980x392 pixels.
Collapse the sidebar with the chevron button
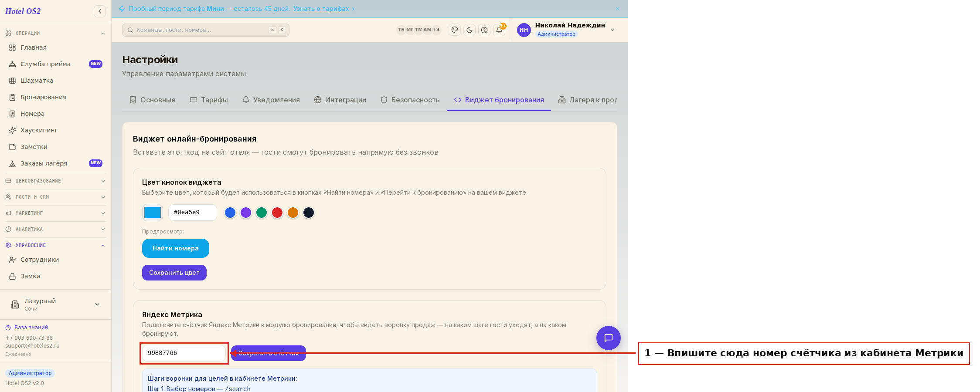click(x=100, y=11)
